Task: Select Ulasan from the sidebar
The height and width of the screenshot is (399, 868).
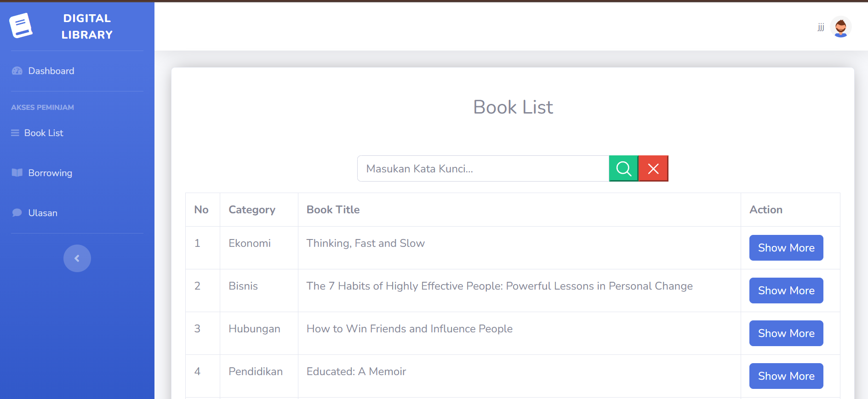Action: tap(43, 213)
